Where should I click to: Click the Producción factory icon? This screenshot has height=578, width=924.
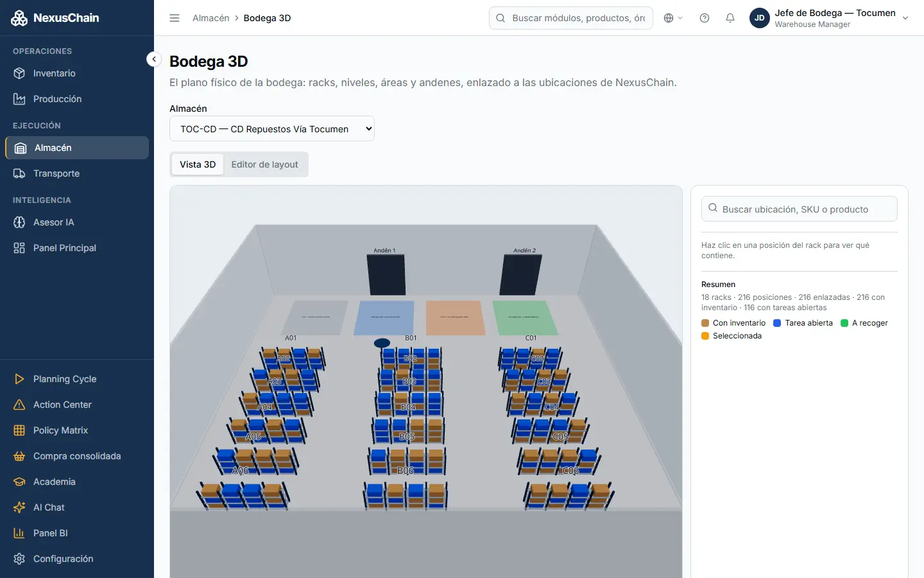tap(19, 99)
